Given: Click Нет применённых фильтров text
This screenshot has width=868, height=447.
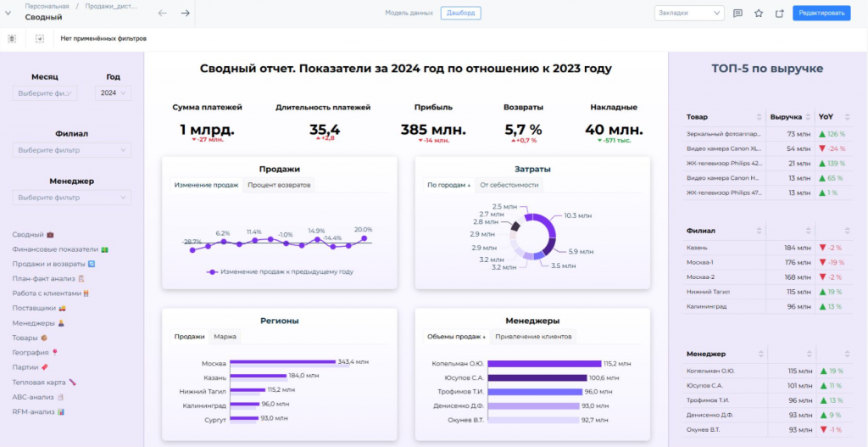Looking at the screenshot, I should pyautogui.click(x=103, y=39).
